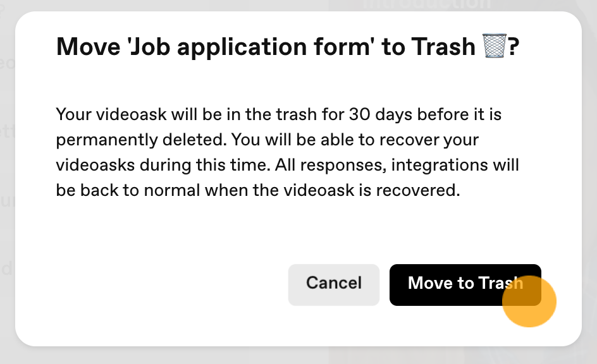Click the 'permanently deleted' phrase
The height and width of the screenshot is (364, 597).
(141, 140)
